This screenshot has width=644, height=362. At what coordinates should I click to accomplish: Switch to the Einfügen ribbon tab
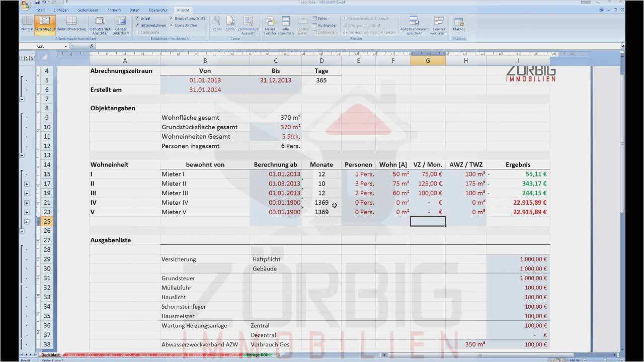61,10
